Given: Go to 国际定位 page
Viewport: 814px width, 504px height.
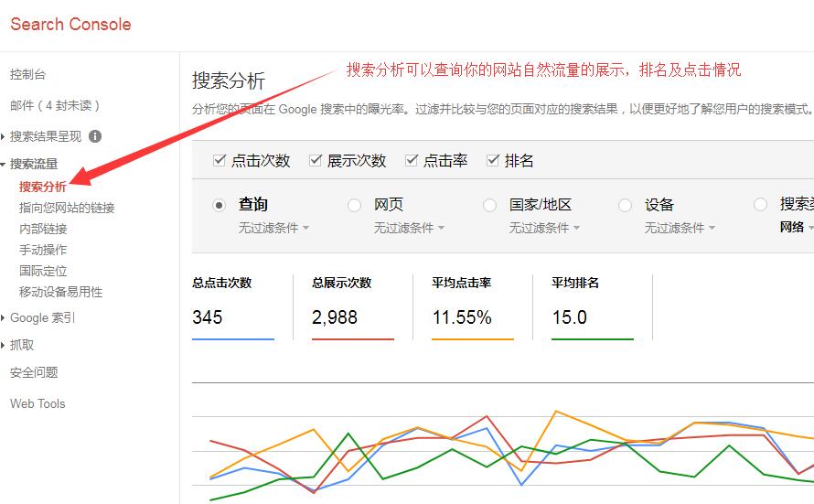Looking at the screenshot, I should 43,271.
